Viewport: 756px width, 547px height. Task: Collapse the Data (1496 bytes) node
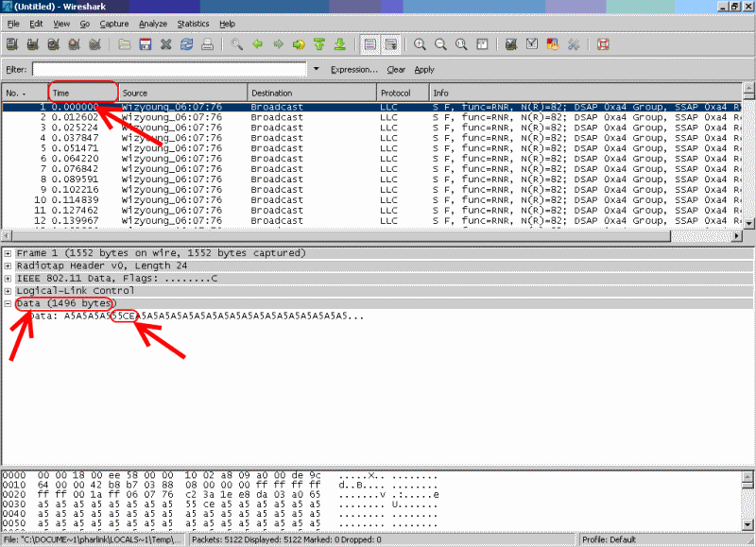[x=8, y=303]
